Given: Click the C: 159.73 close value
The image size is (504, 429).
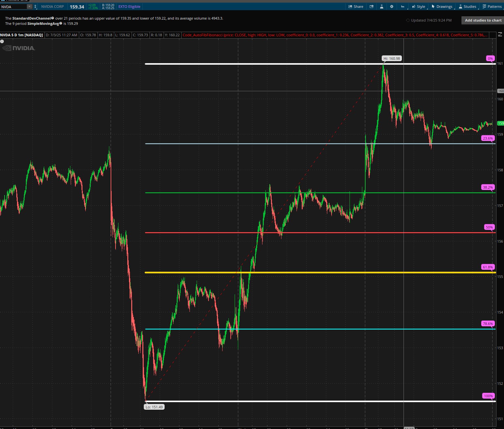Looking at the screenshot, I should pyautogui.click(x=140, y=35).
